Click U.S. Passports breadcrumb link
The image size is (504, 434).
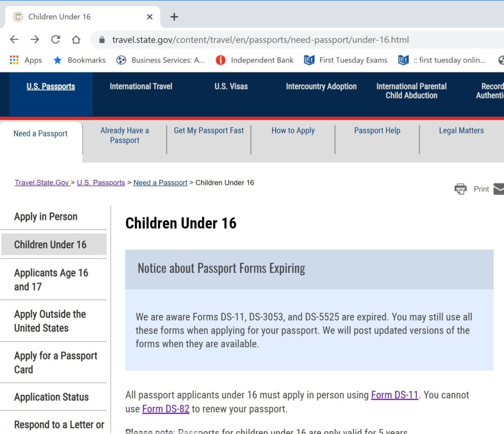[101, 183]
